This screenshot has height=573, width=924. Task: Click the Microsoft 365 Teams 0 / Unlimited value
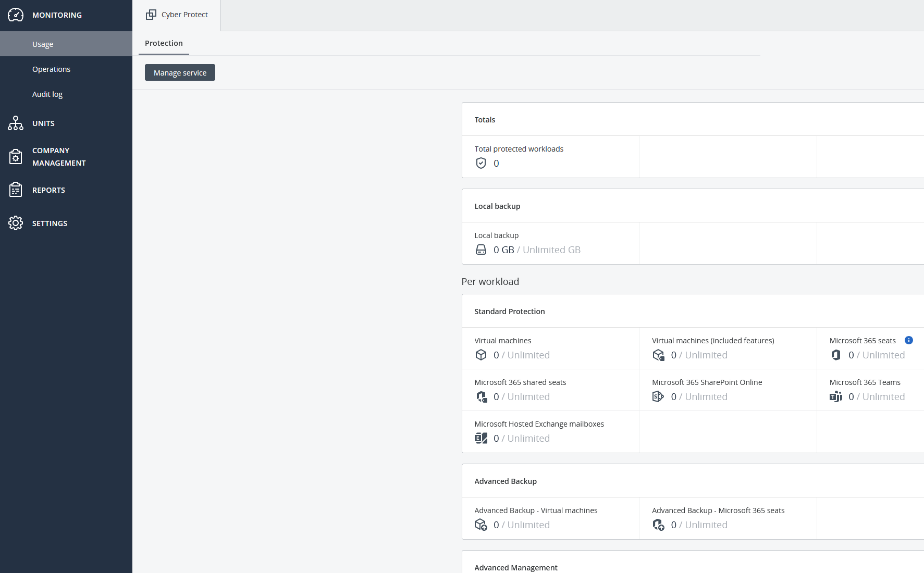(x=877, y=396)
